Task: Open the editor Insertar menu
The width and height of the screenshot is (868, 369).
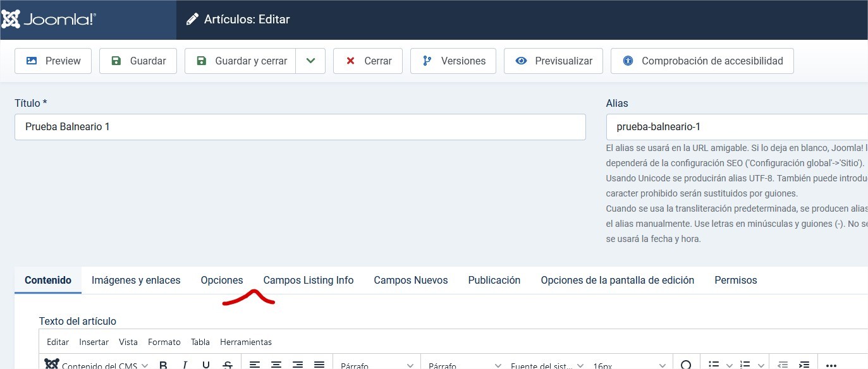Action: 94,342
